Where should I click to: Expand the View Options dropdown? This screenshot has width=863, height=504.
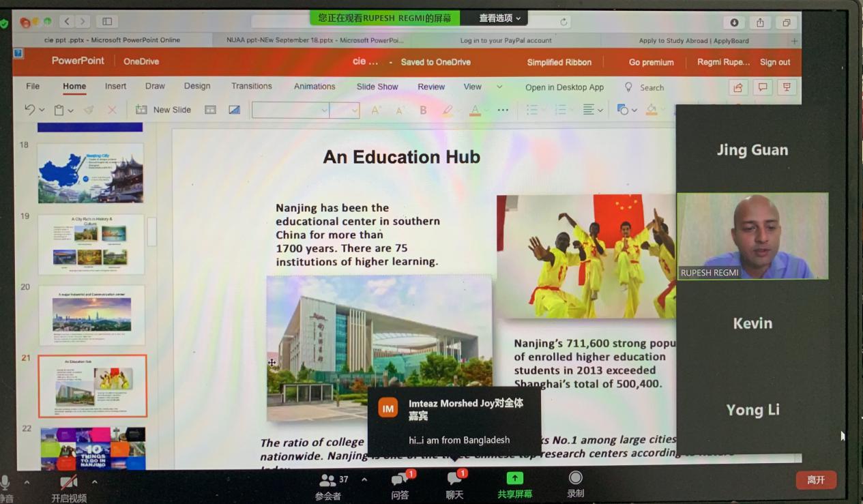pos(499,18)
